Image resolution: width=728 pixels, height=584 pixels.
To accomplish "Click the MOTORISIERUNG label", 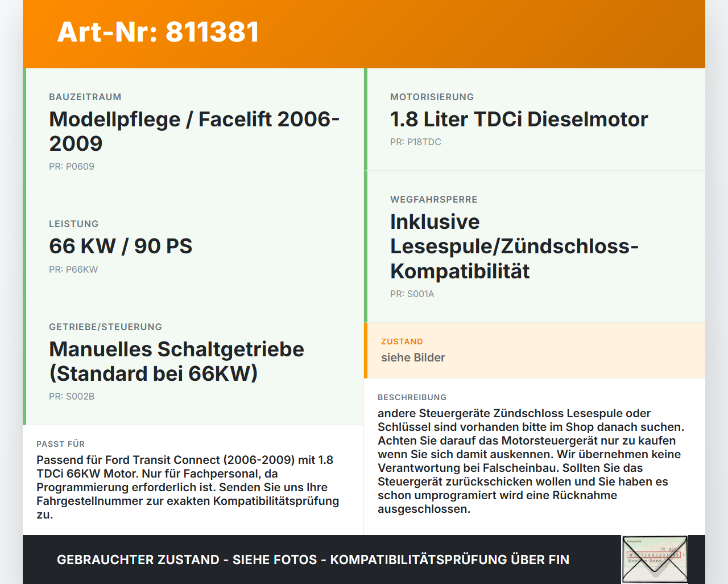I will tap(432, 97).
